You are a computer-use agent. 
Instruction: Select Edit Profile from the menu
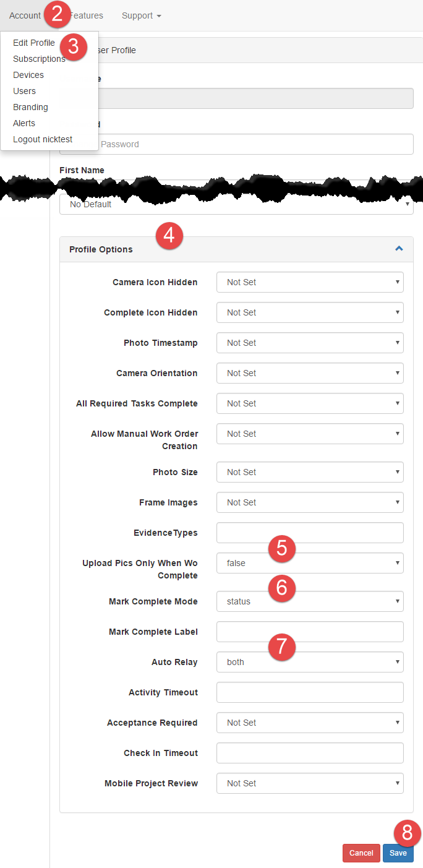(34, 43)
